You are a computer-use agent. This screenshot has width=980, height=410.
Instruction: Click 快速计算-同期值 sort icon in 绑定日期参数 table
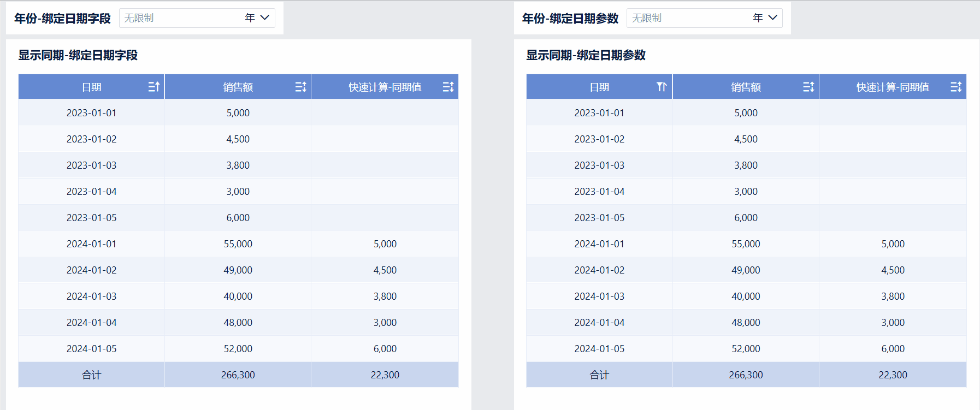click(x=957, y=87)
